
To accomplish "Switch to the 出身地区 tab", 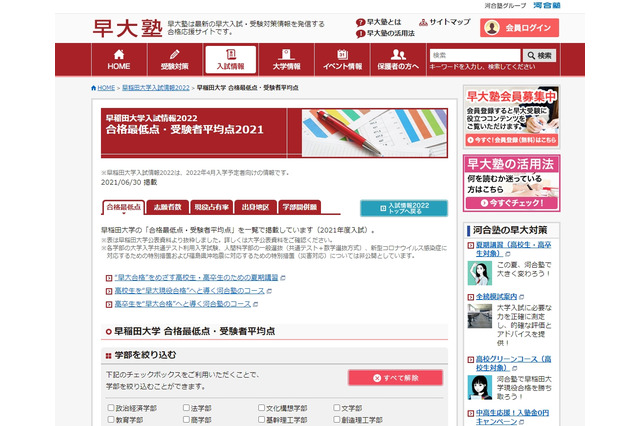I will click(x=256, y=207).
